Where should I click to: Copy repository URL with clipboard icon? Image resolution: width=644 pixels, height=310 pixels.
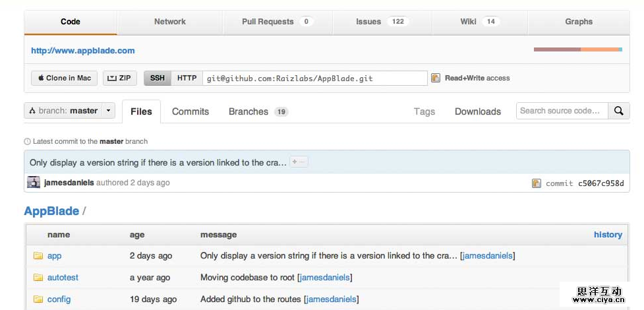point(435,78)
